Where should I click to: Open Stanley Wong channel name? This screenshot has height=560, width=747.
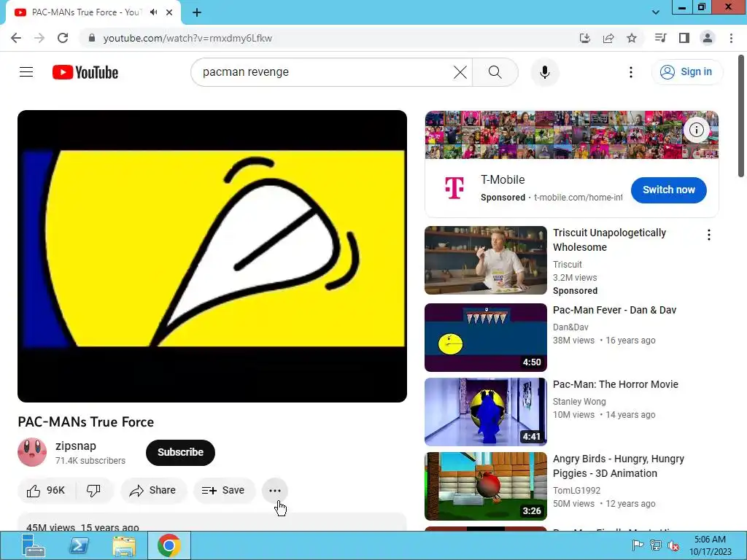point(578,402)
